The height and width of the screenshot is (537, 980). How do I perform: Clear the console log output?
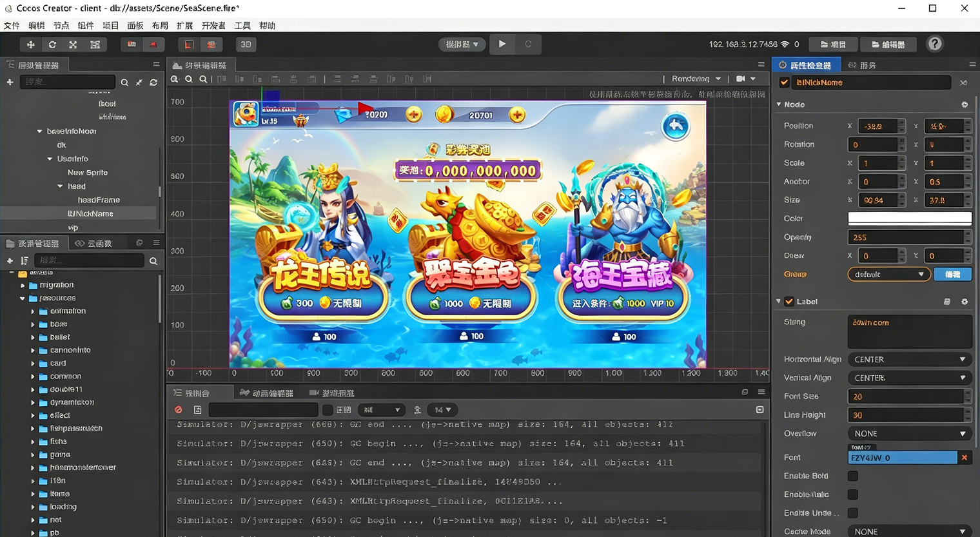[x=179, y=410]
